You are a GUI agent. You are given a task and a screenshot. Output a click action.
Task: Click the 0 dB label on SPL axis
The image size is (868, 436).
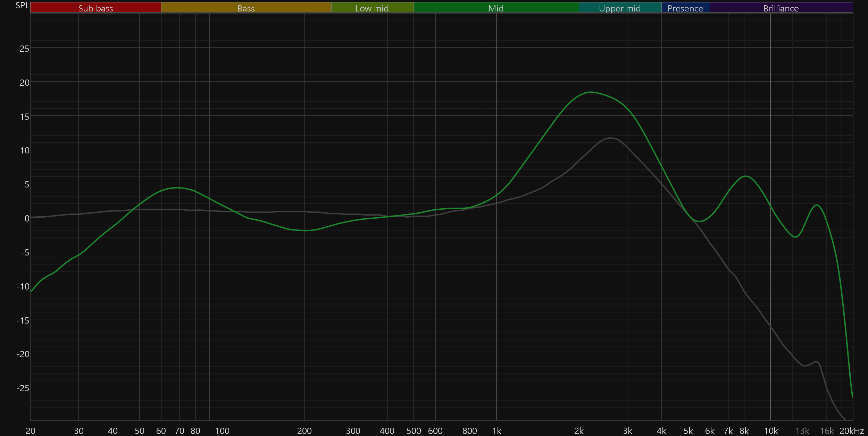pyautogui.click(x=27, y=218)
